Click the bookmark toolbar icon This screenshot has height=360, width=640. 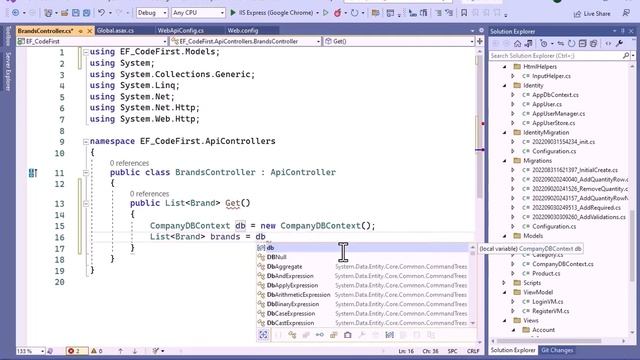(464, 13)
